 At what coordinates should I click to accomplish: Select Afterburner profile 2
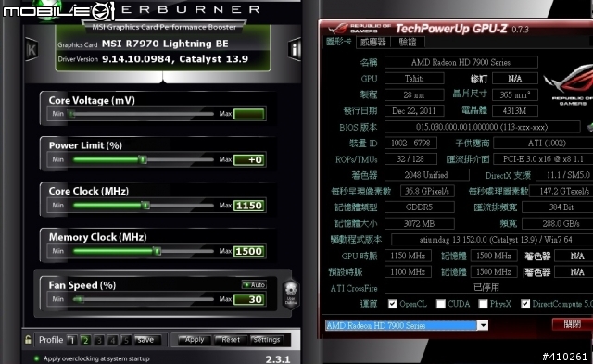pyautogui.click(x=85, y=340)
